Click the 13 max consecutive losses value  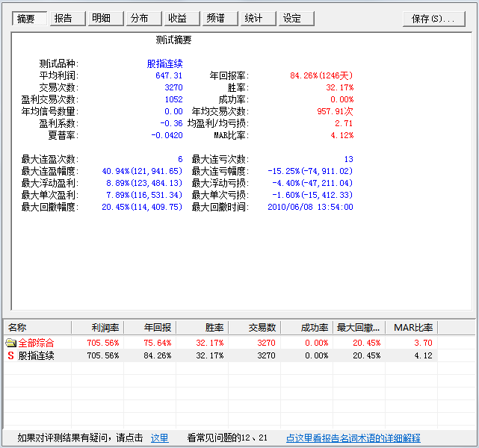tap(348, 159)
